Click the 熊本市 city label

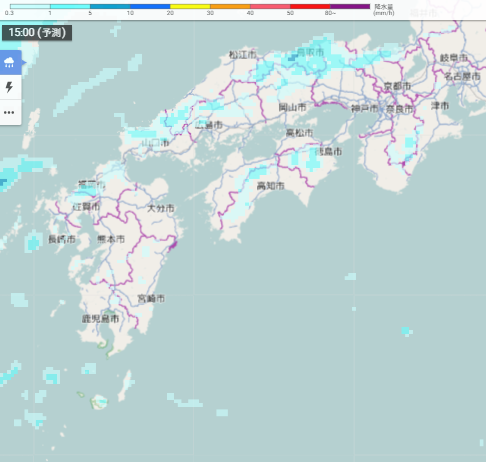click(111, 239)
